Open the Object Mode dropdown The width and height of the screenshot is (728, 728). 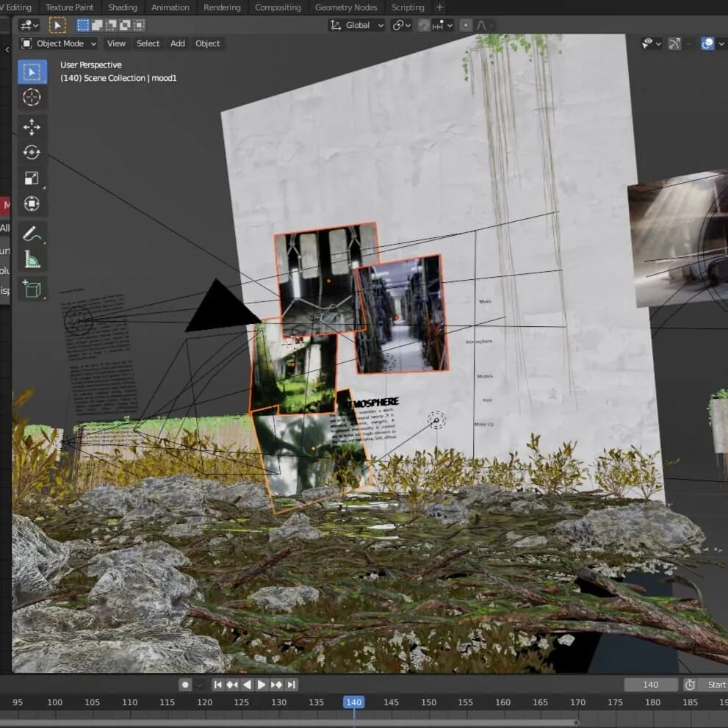tap(59, 43)
